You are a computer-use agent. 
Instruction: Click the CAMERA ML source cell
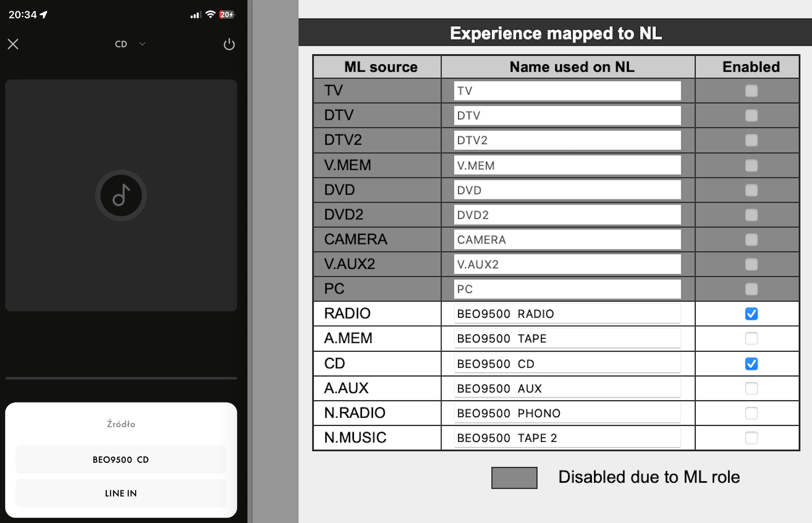(377, 239)
